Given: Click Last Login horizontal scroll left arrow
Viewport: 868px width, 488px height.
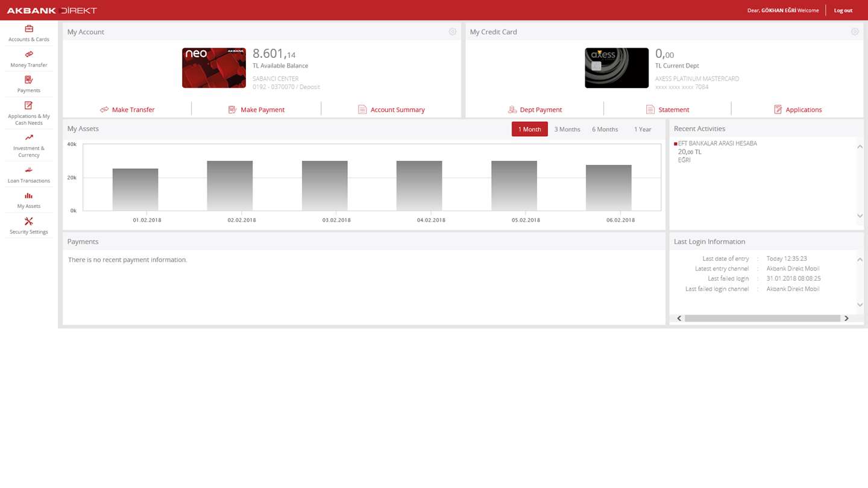Looking at the screenshot, I should (679, 318).
